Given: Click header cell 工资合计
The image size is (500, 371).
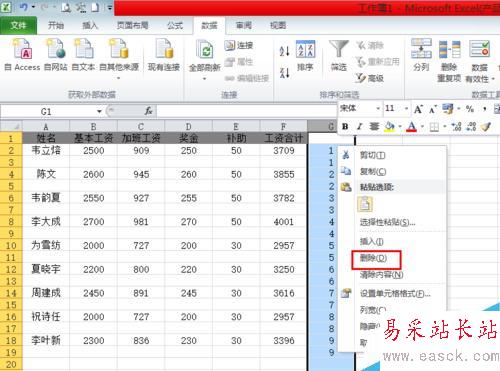Looking at the screenshot, I should tap(283, 138).
